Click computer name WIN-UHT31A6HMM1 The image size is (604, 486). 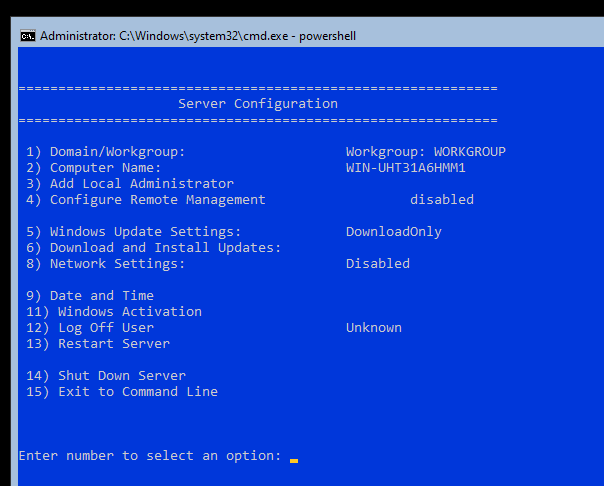tap(406, 168)
